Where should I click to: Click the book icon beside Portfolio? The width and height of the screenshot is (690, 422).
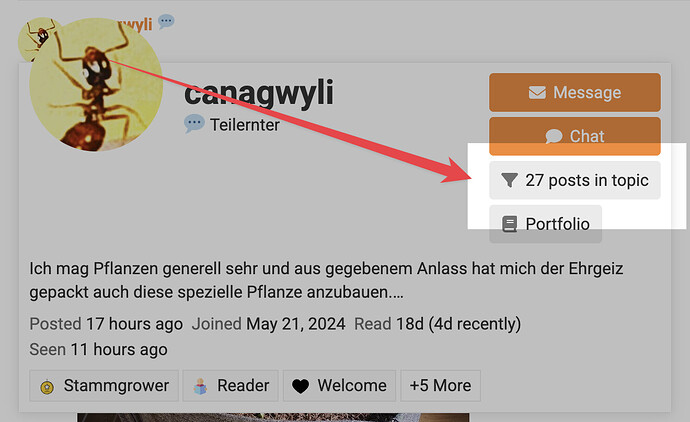click(x=510, y=224)
